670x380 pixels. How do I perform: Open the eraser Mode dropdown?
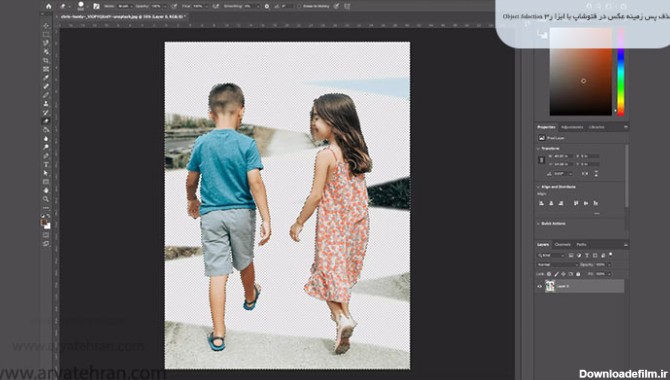pos(125,6)
